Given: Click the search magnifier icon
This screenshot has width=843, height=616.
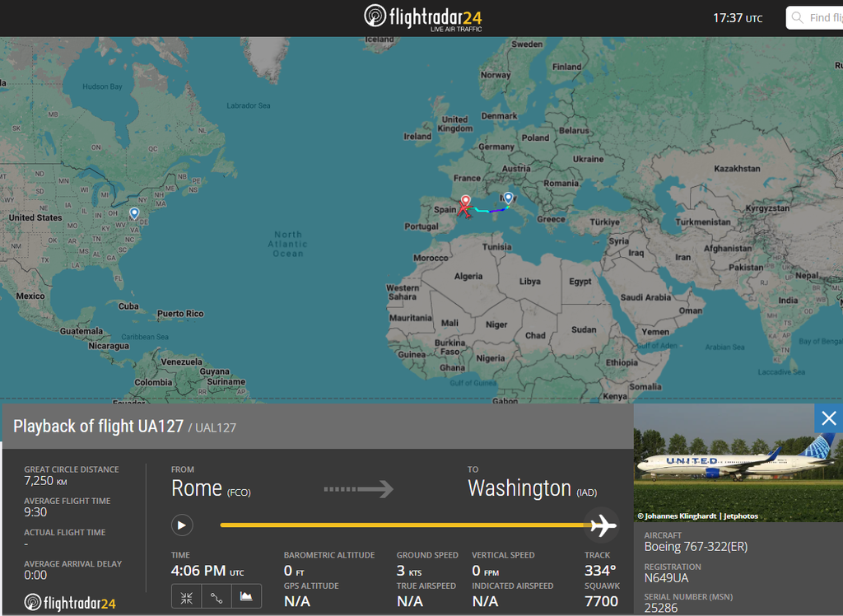Looking at the screenshot, I should click(x=798, y=18).
